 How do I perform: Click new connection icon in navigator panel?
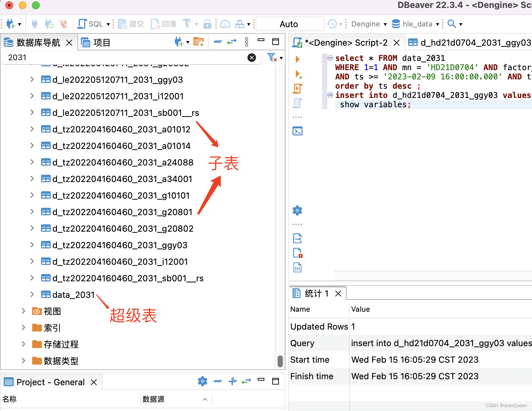179,42
